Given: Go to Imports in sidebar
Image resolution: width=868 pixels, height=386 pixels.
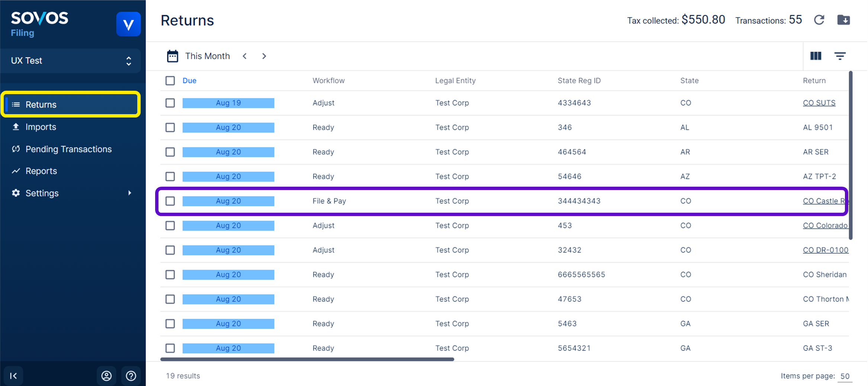Looking at the screenshot, I should [x=41, y=127].
